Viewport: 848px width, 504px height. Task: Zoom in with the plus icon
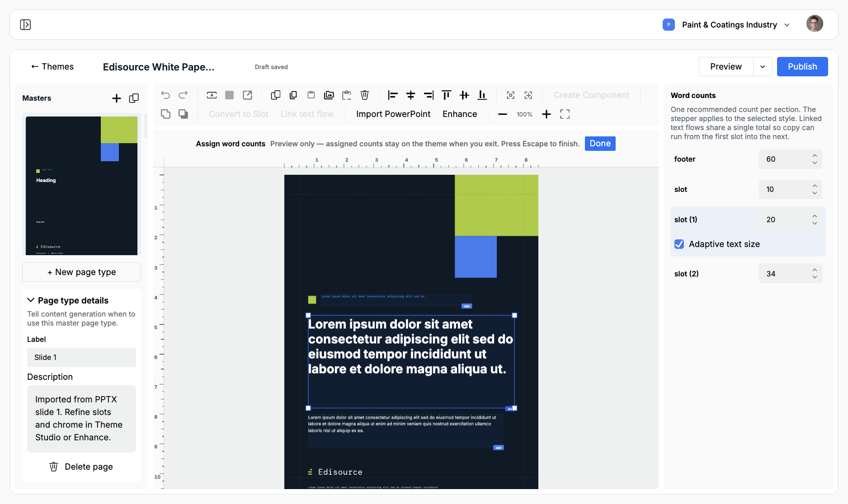click(546, 114)
